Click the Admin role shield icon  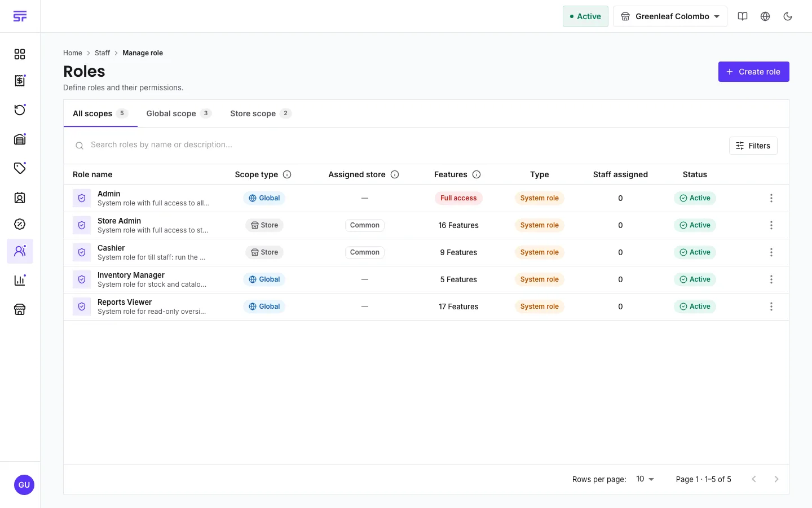click(x=82, y=198)
